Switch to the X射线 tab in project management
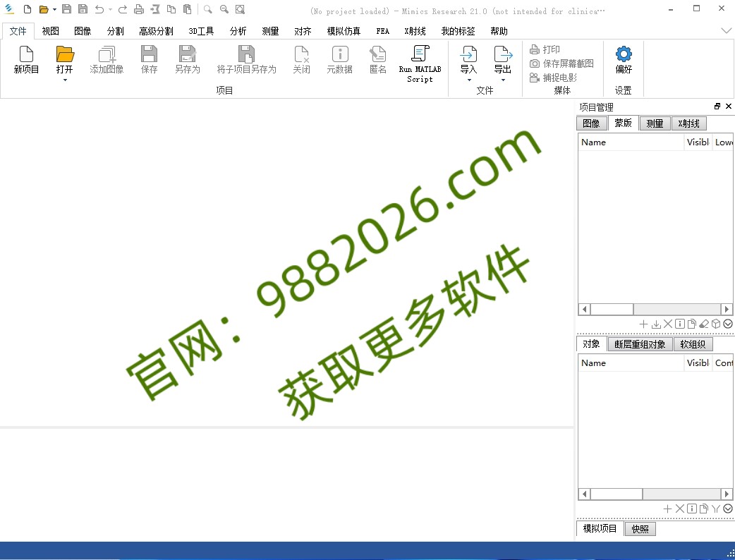 pyautogui.click(x=689, y=123)
